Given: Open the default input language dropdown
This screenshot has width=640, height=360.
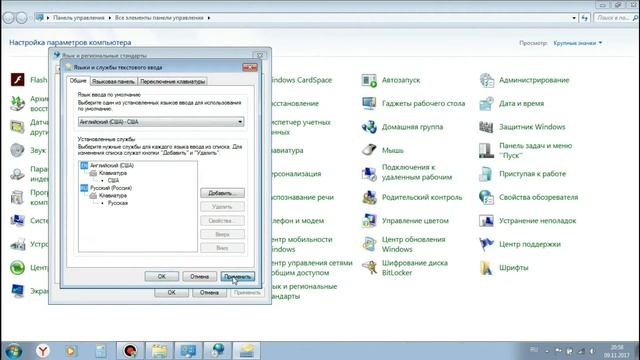Looking at the screenshot, I should 161,122.
